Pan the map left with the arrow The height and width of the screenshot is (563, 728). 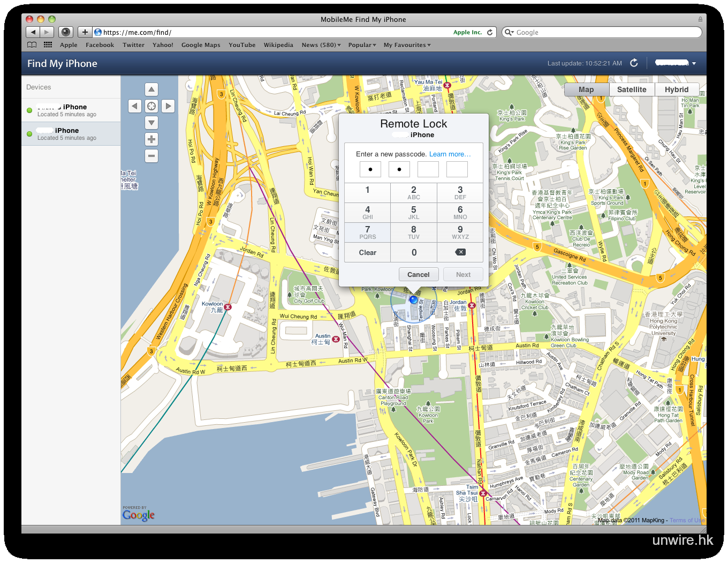click(135, 106)
